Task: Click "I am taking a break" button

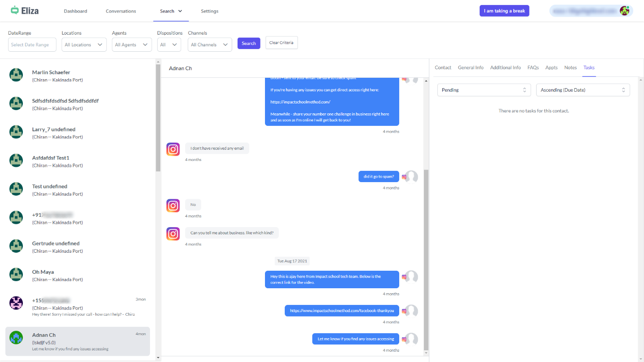Action: pyautogui.click(x=504, y=11)
